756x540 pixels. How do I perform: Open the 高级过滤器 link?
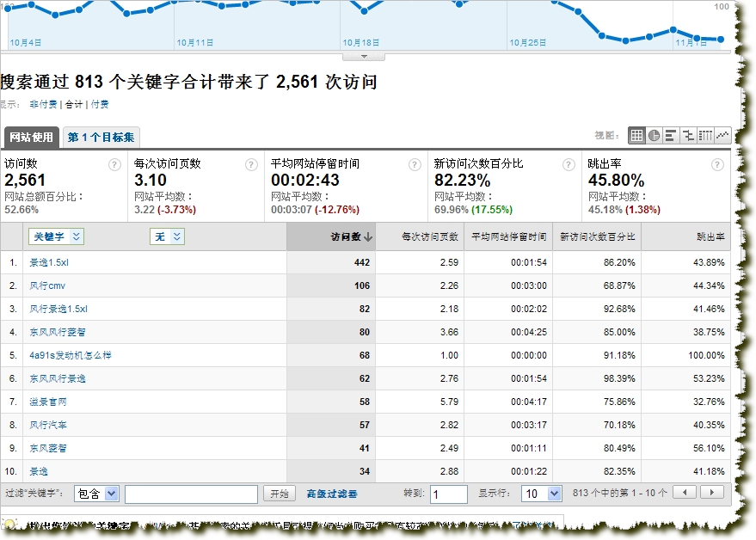point(332,494)
